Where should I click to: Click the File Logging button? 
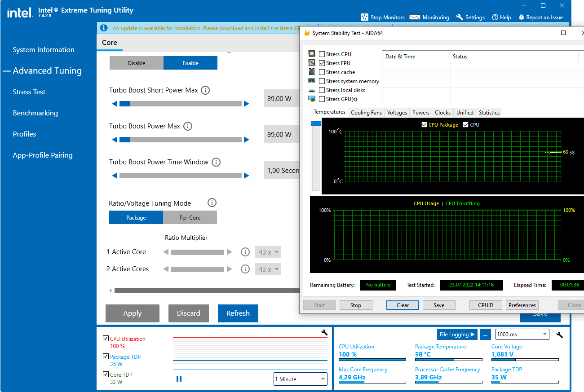pos(457,334)
